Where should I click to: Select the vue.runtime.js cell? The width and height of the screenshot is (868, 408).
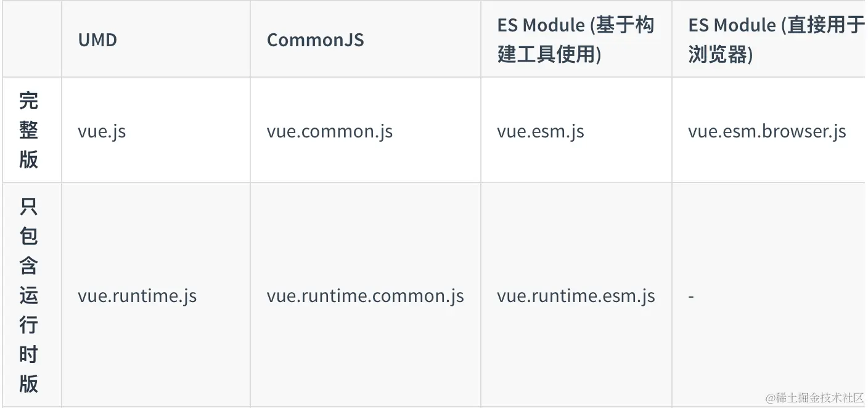(x=137, y=296)
